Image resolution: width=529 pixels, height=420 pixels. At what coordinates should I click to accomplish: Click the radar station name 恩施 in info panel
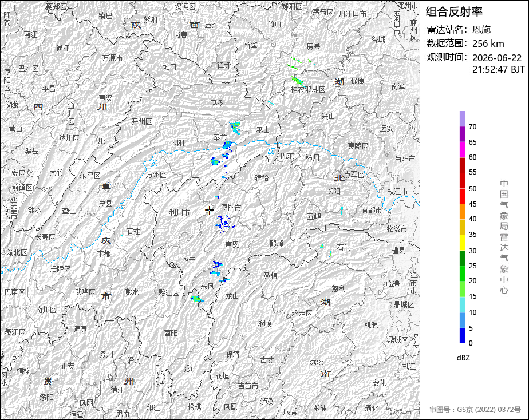[481, 30]
